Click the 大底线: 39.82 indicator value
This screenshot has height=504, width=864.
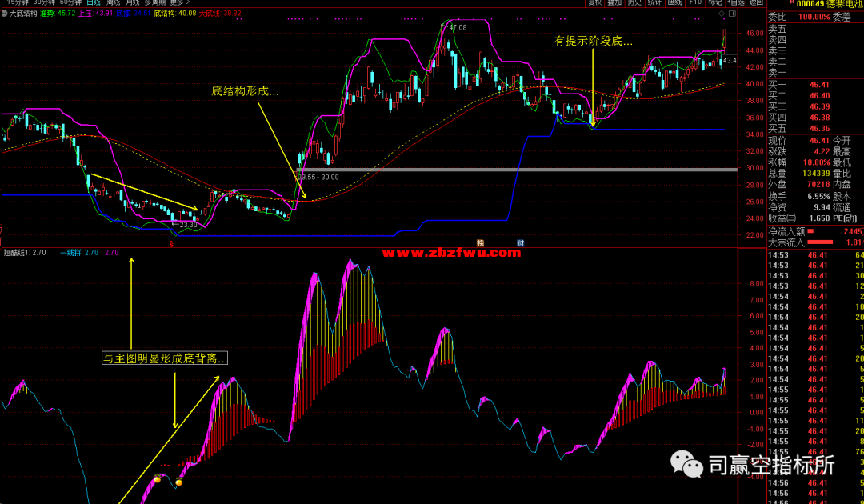tap(220, 14)
